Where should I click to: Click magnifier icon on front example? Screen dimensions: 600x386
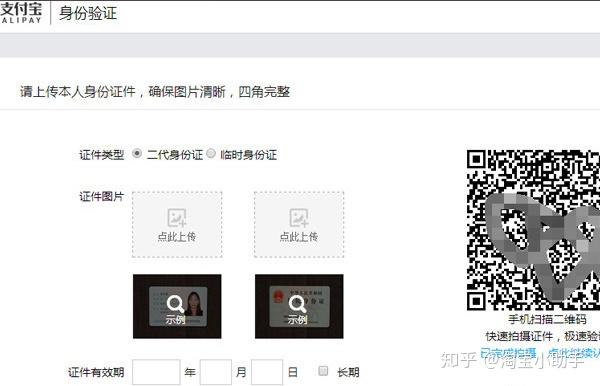click(x=176, y=304)
